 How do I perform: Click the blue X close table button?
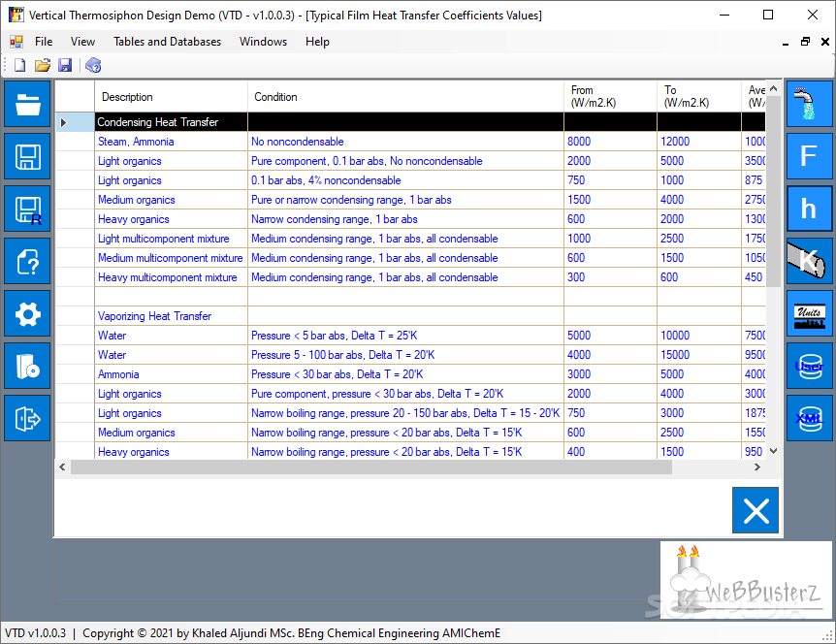(756, 510)
